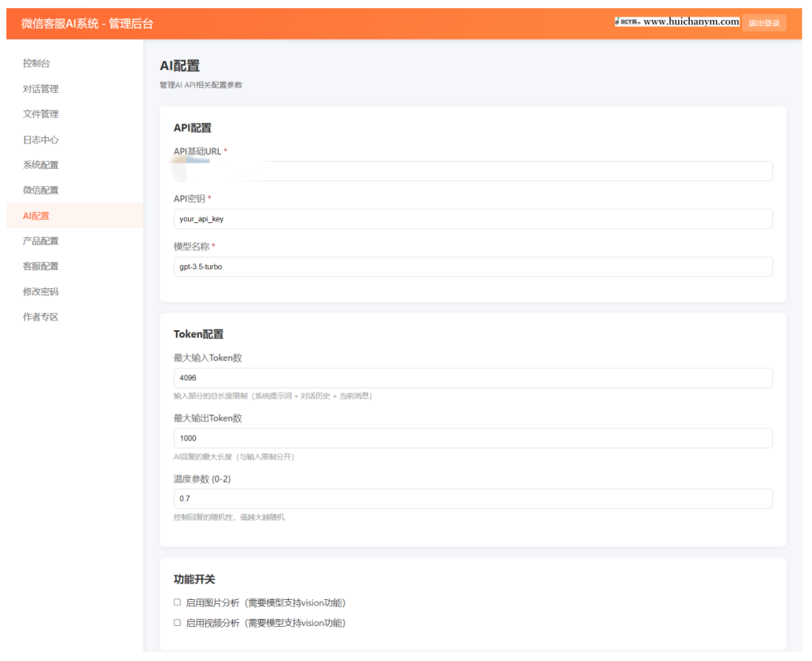Screen dimensions: 812x661
Task: Enable 启用图片分析 image analysis checkbox
Action: tap(178, 601)
